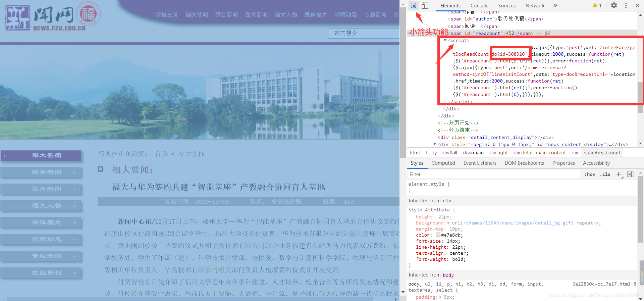
Task: Expand the background property value triangle
Action: (448, 223)
